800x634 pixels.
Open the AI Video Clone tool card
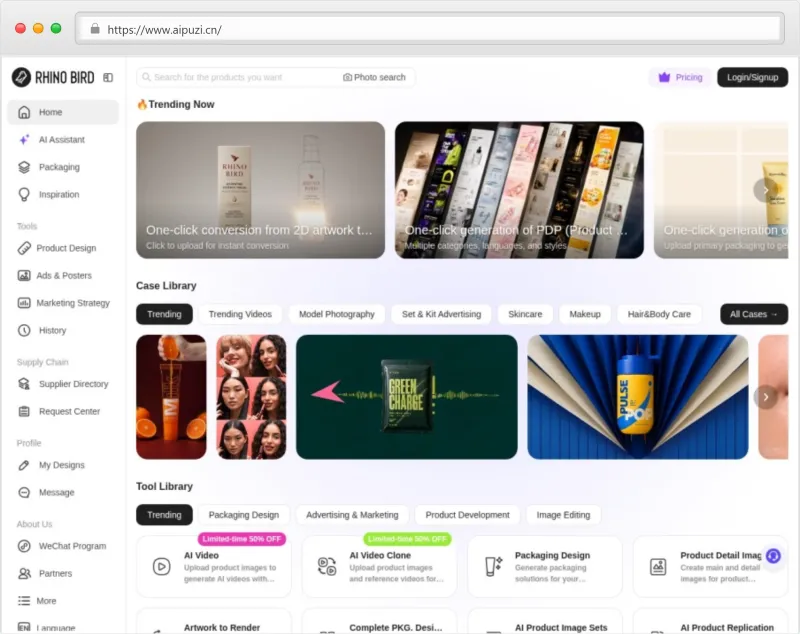[x=379, y=566]
